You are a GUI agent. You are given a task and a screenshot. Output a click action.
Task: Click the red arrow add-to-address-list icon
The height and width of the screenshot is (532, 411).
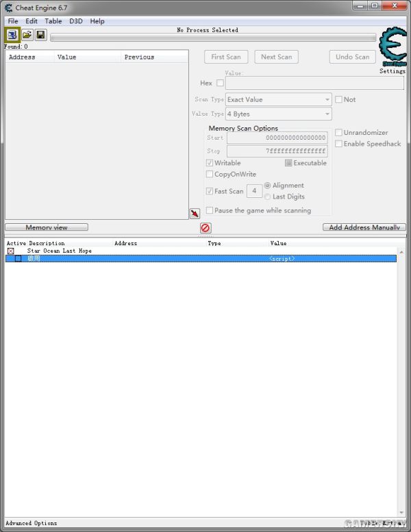[x=195, y=214]
